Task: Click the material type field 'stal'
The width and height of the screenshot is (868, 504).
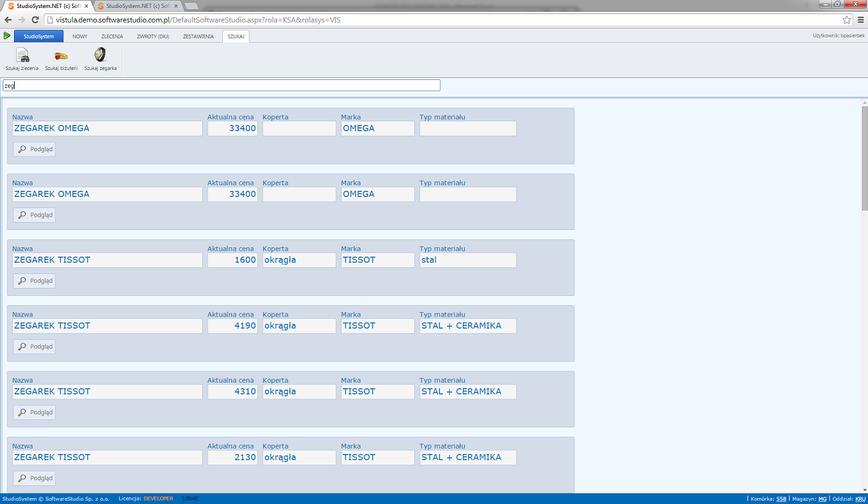Action: pos(468,260)
